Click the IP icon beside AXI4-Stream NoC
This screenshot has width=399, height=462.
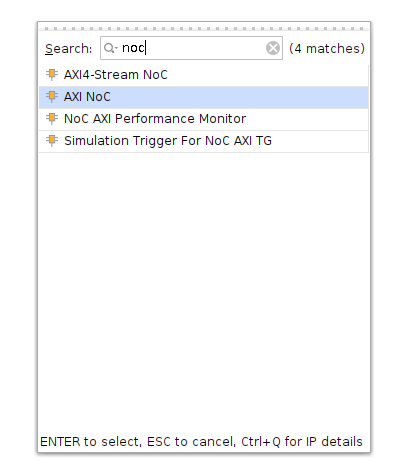52,74
